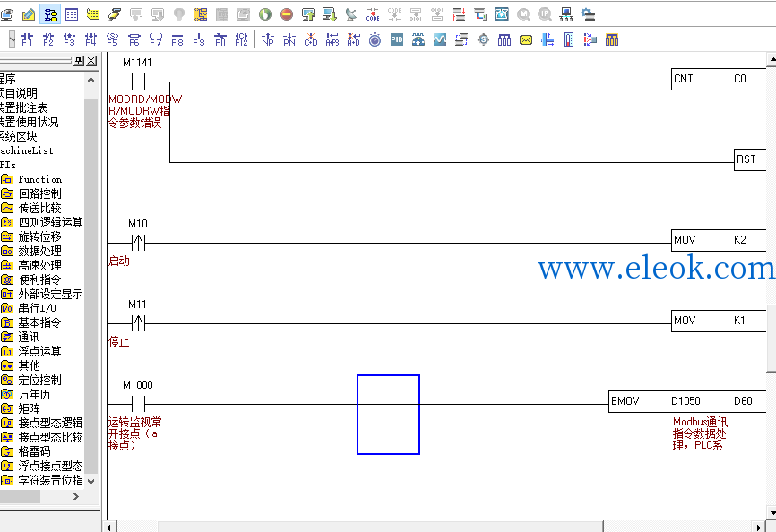Image resolution: width=776 pixels, height=532 pixels.
Task: Select the F12 compare contact tool
Action: tap(242, 39)
